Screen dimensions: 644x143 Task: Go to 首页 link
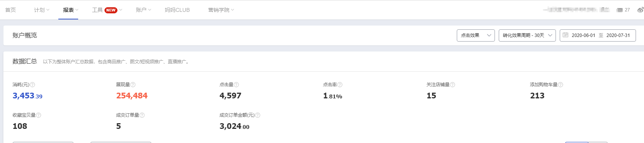point(11,10)
